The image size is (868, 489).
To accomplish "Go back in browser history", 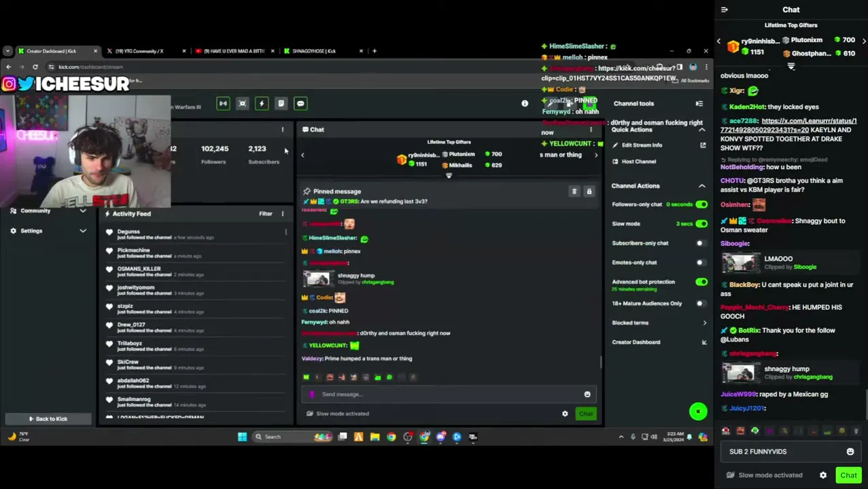I will point(8,67).
